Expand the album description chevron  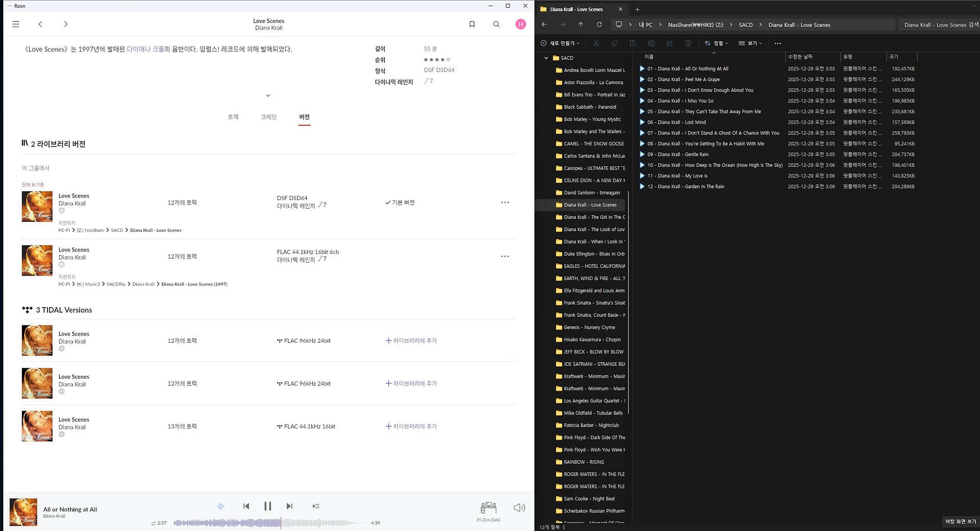click(268, 95)
